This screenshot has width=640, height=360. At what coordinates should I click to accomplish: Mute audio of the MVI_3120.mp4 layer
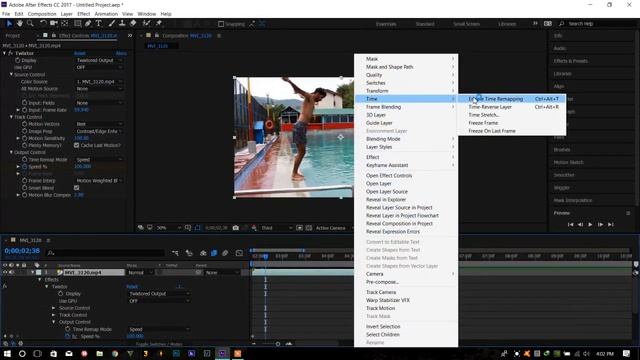[11, 272]
